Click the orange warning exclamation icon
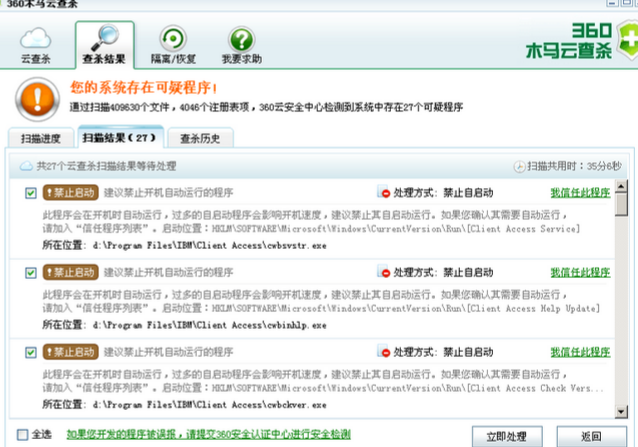 click(37, 99)
